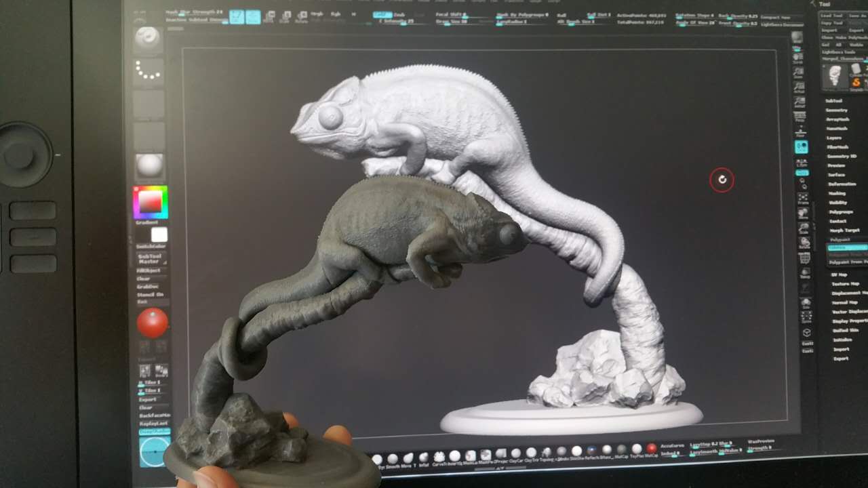The height and width of the screenshot is (488, 868).
Task: Toggle BackfaceMask on the left shelf
Action: pos(155,415)
